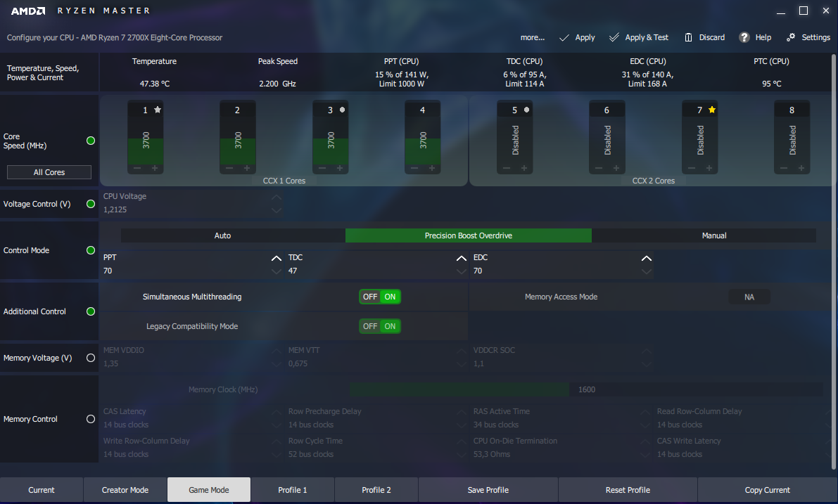Screen dimensions: 838x504
Task: Decrease core 3 speed with minus
Action: click(x=322, y=168)
